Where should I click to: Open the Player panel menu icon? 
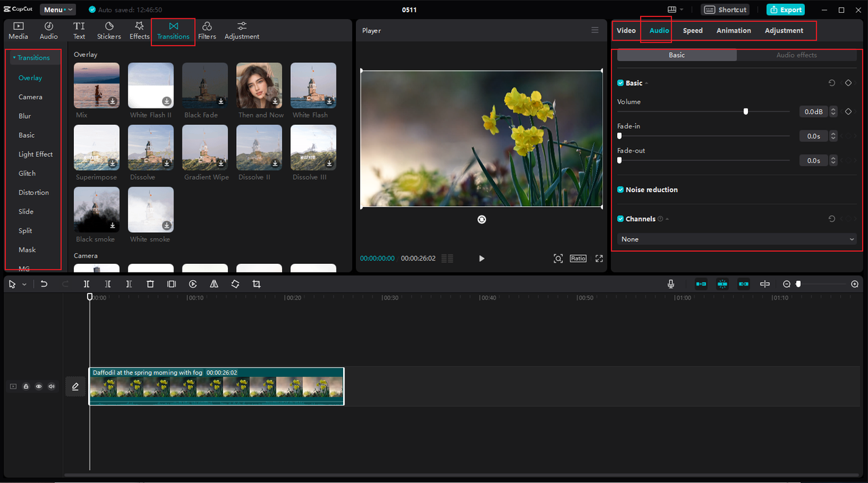click(595, 30)
